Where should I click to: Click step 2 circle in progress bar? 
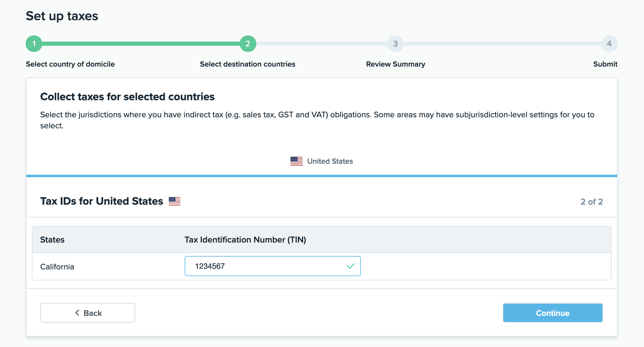coord(248,44)
